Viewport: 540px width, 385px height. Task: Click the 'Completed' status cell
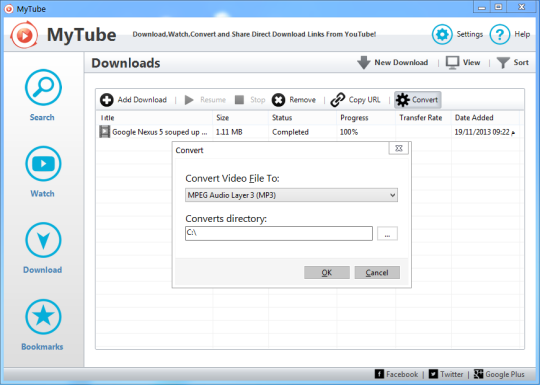[290, 132]
